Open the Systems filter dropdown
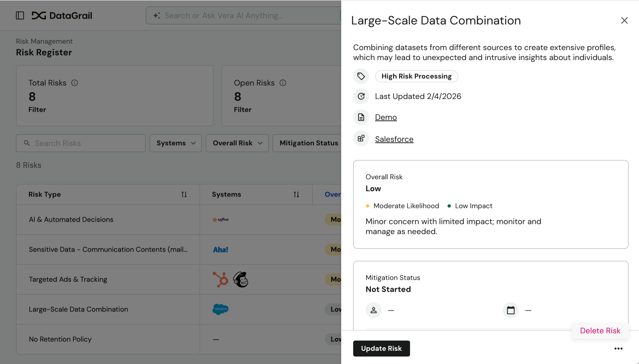 pyautogui.click(x=175, y=143)
